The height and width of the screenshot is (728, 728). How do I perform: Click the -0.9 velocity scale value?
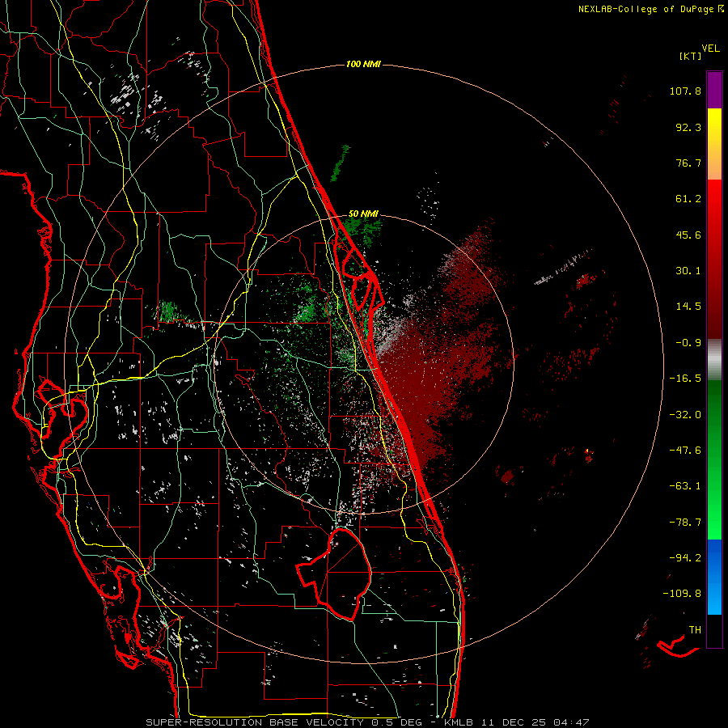click(688, 343)
